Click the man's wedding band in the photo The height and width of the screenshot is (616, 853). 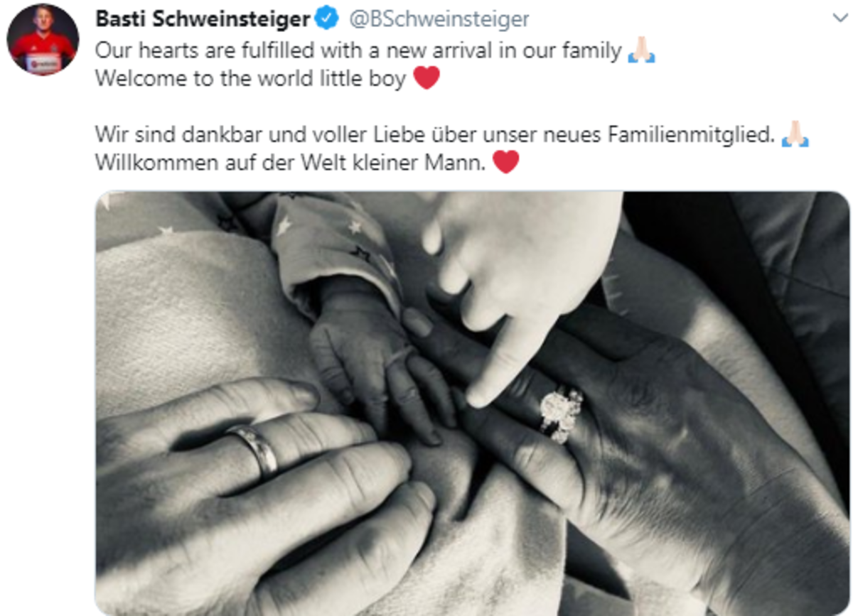pyautogui.click(x=255, y=449)
